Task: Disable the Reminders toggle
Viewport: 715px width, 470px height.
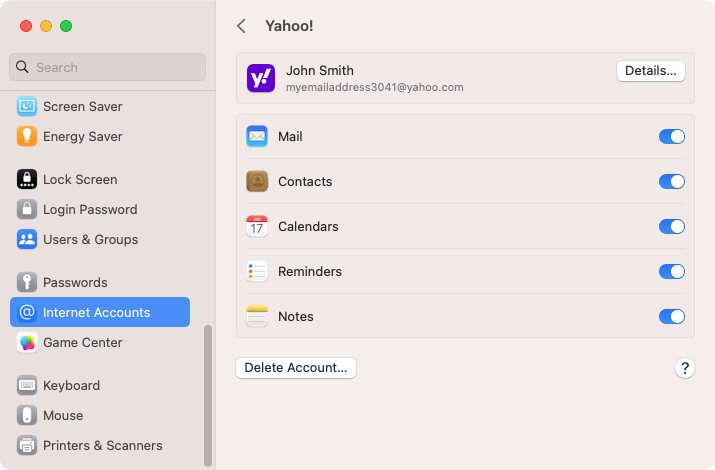Action: (x=672, y=272)
